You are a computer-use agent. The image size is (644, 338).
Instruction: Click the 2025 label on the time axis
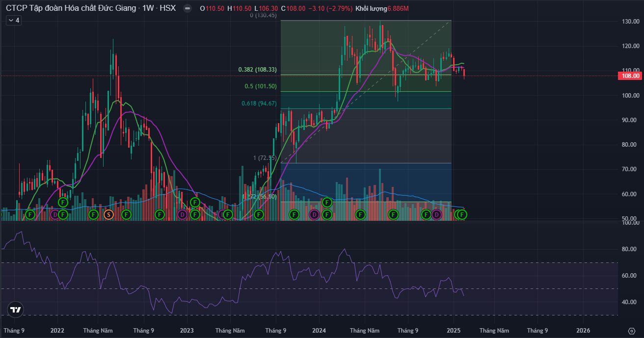454,331
